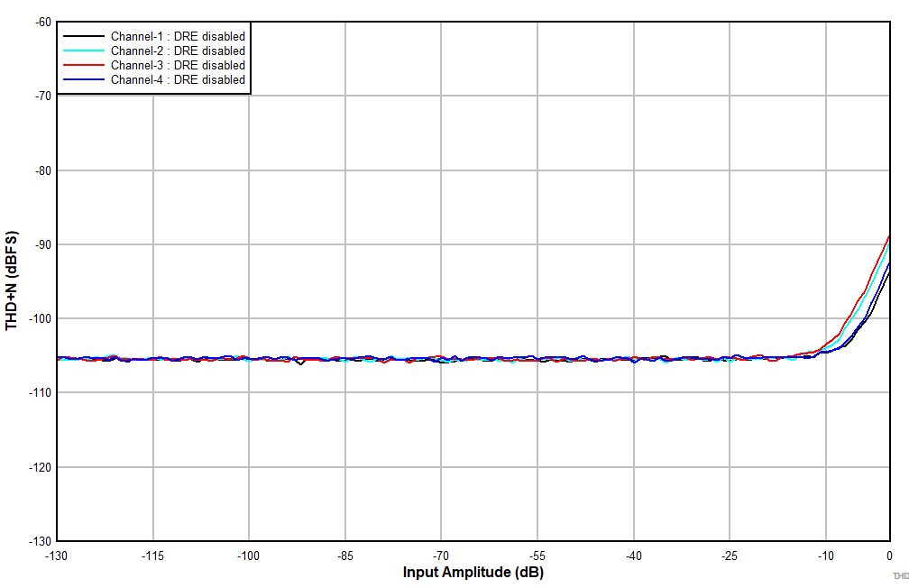Click the -100 horizontal gridline
Image resolution: width=909 pixels, height=588 pixels.
[451, 319]
